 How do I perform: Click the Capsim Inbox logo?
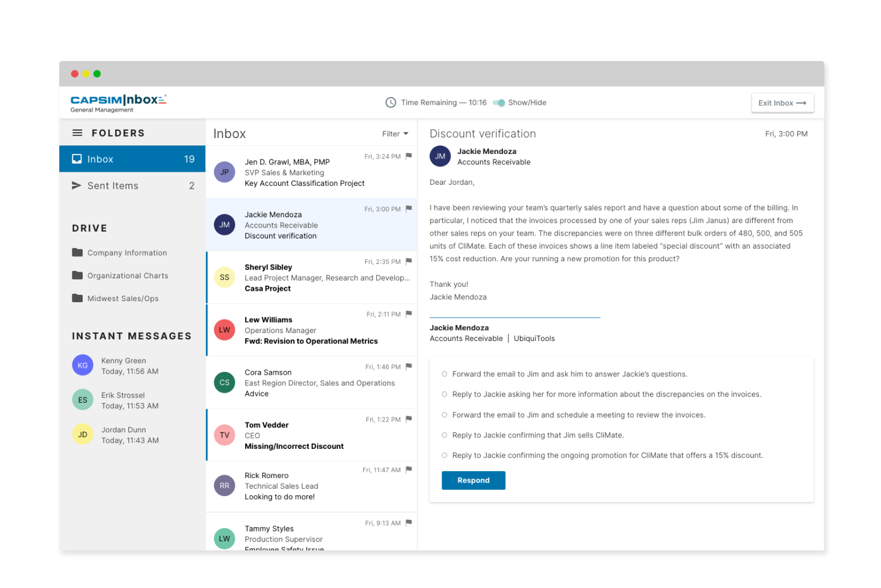click(x=119, y=103)
